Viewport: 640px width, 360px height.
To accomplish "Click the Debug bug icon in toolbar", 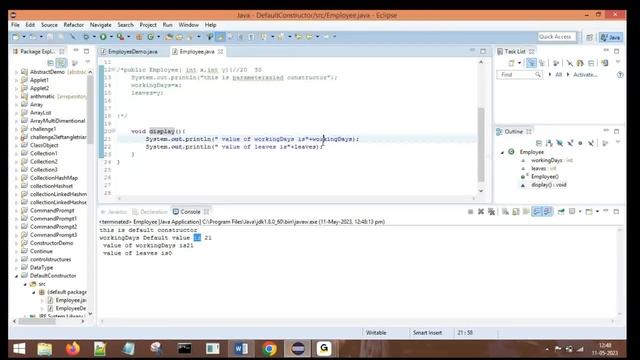I will tap(86, 37).
